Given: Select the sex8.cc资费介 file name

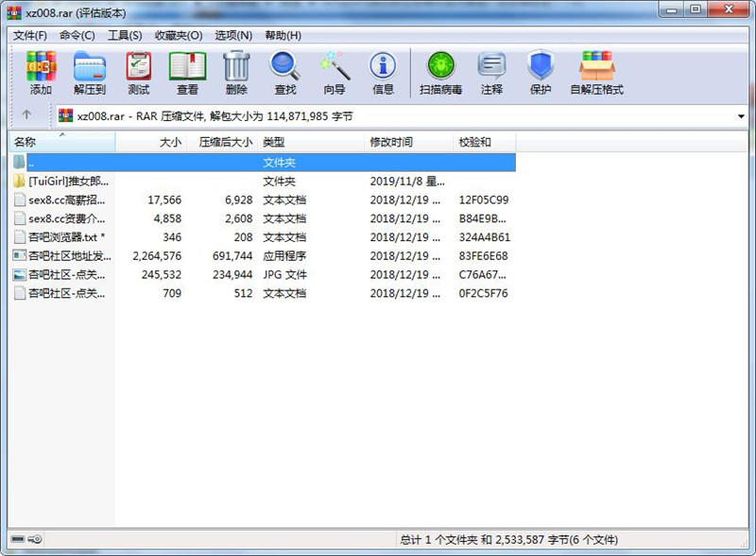Looking at the screenshot, I should (x=66, y=218).
